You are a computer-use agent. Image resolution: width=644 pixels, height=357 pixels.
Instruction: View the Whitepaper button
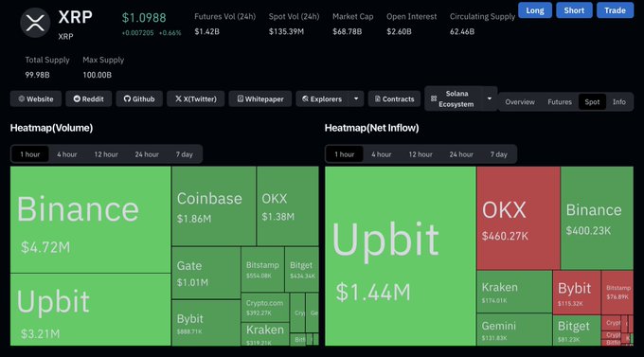[x=260, y=99]
